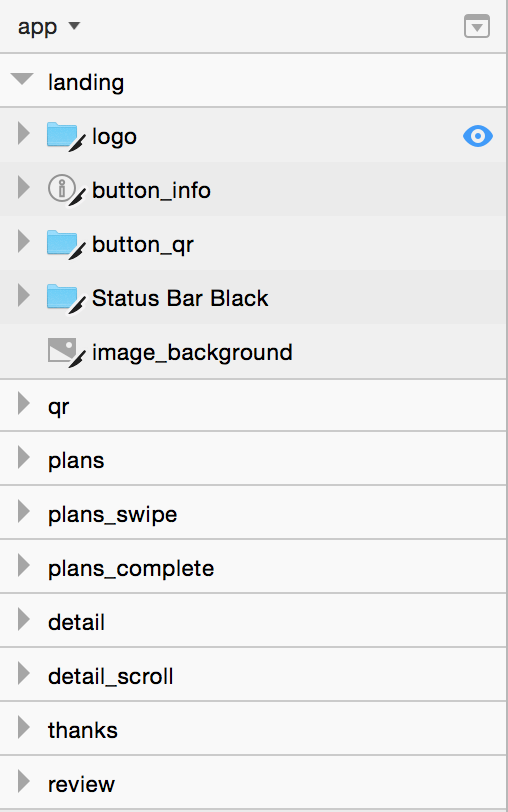Collapse the landing artboard

point(22,79)
